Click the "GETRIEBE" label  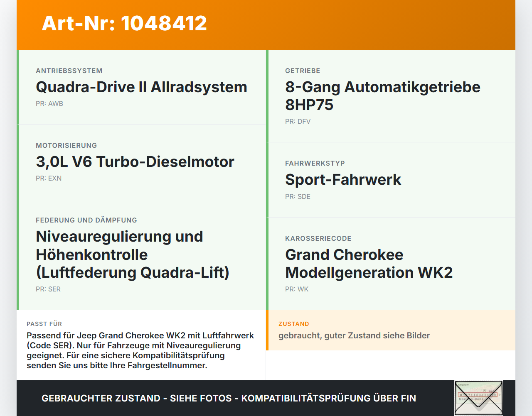(x=303, y=71)
